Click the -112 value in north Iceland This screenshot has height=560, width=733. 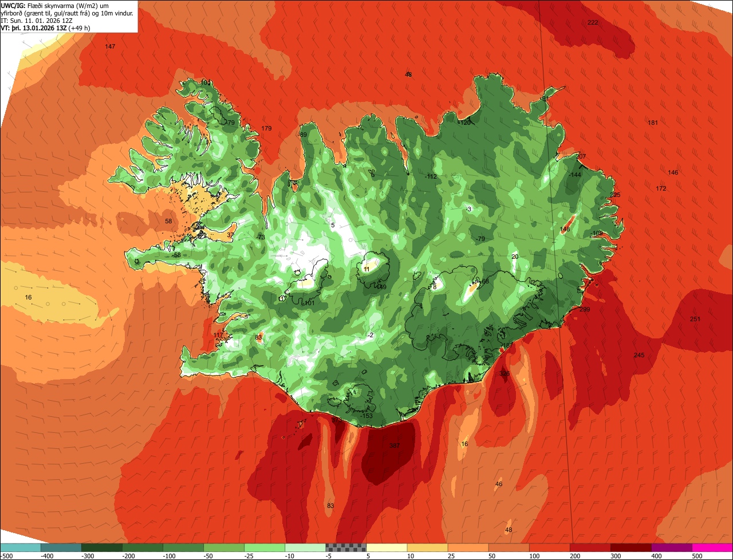click(431, 176)
